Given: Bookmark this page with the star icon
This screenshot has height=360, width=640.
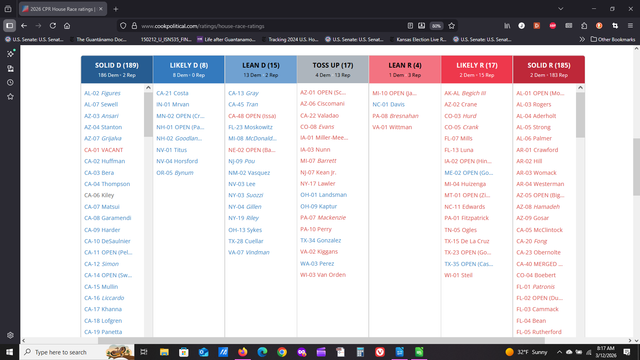Looking at the screenshot, I should (x=451, y=26).
